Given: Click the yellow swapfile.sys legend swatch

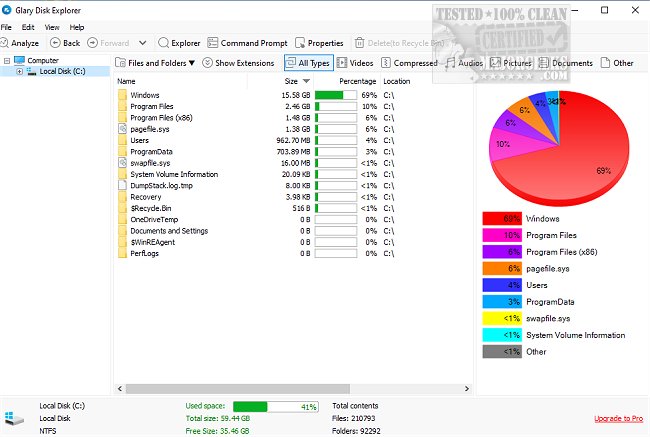Looking at the screenshot, I should 502,318.
